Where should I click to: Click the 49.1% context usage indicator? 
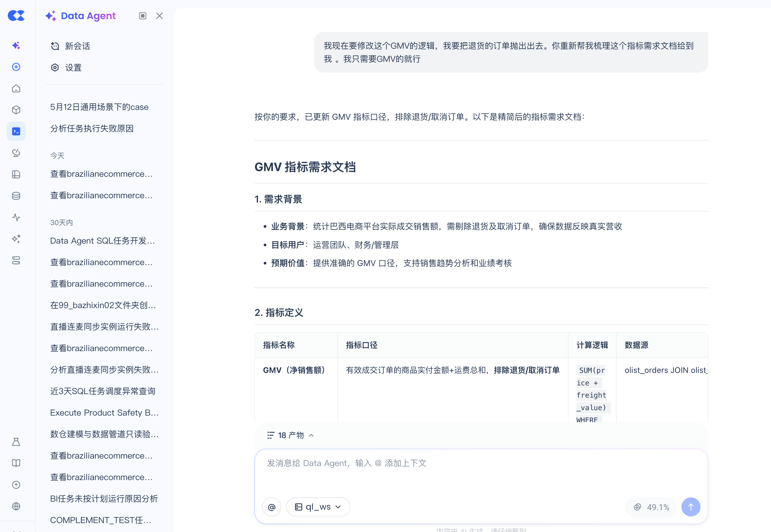pyautogui.click(x=651, y=507)
